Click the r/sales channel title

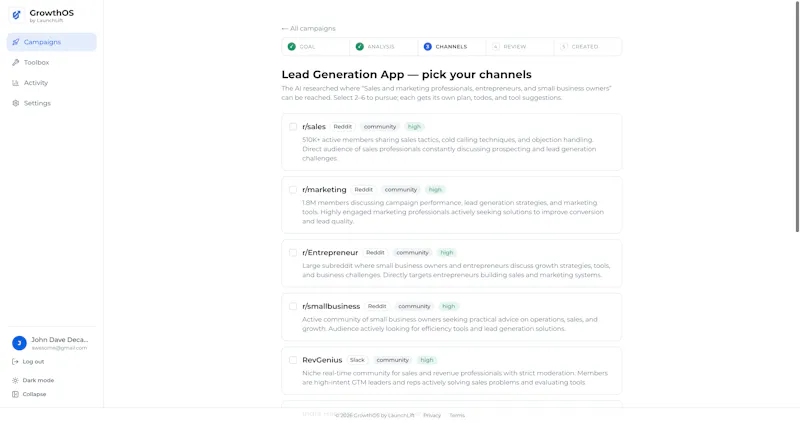(314, 127)
